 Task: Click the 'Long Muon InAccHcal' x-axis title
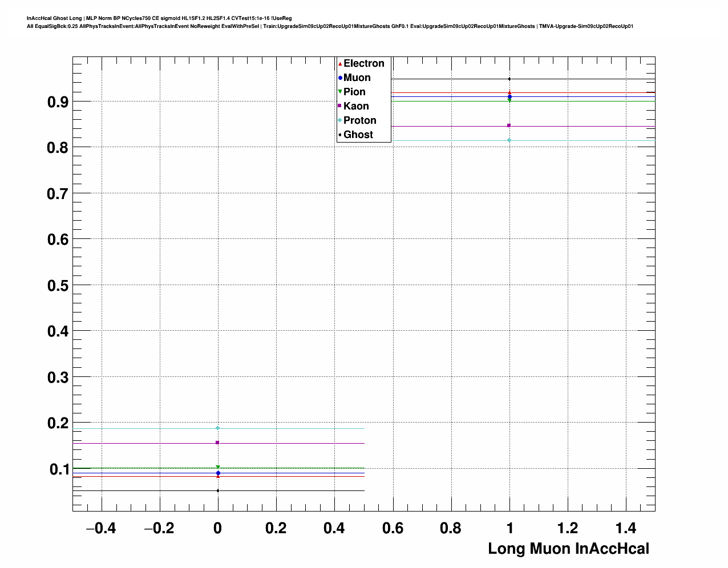[x=568, y=549]
